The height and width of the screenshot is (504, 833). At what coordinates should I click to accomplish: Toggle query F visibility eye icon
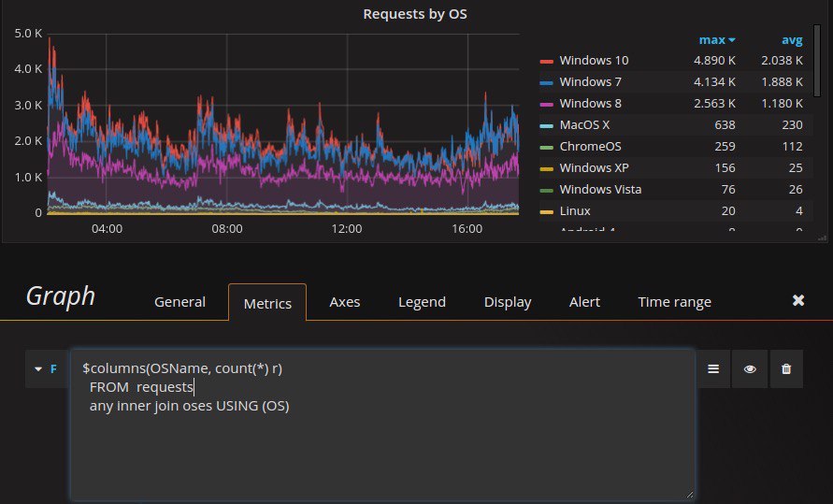750,368
